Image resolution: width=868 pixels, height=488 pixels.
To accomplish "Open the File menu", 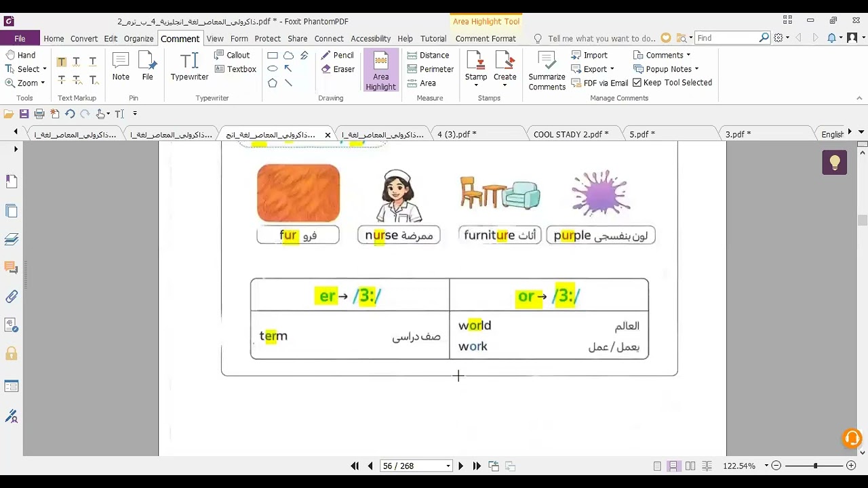I will [20, 39].
